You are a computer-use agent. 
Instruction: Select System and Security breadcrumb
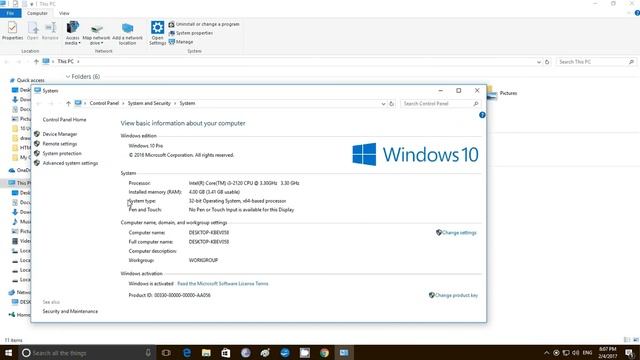pos(149,103)
